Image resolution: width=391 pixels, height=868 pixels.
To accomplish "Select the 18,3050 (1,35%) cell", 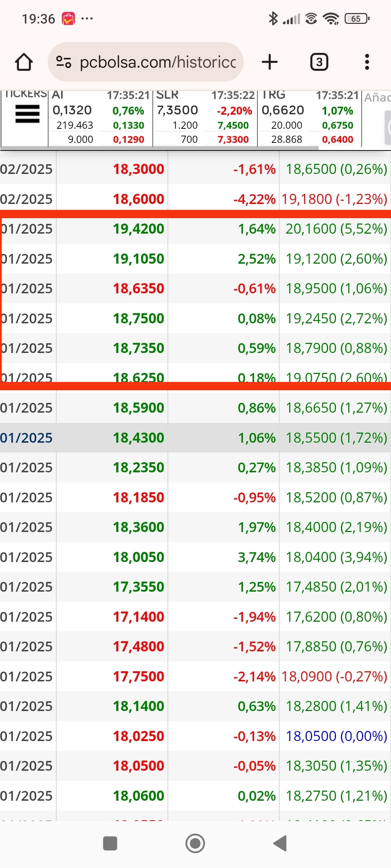I will coord(336,766).
